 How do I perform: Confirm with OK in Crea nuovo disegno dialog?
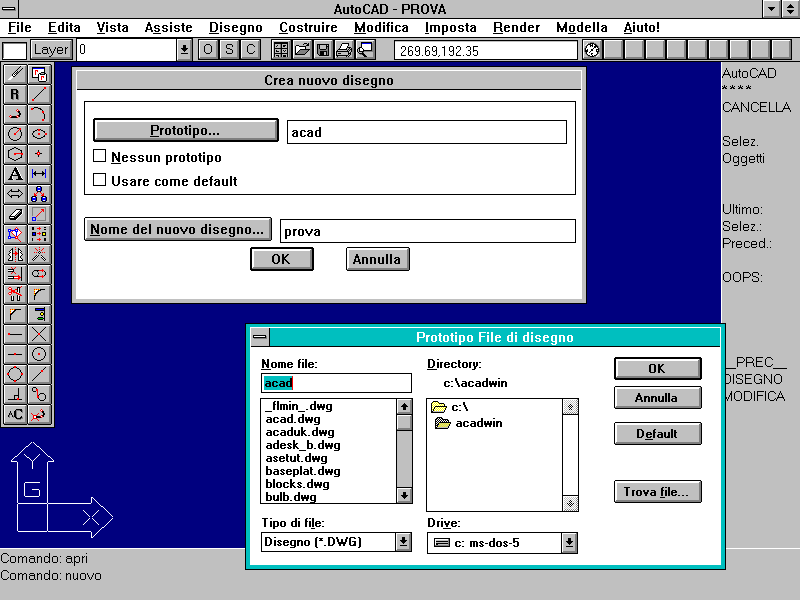(x=282, y=259)
